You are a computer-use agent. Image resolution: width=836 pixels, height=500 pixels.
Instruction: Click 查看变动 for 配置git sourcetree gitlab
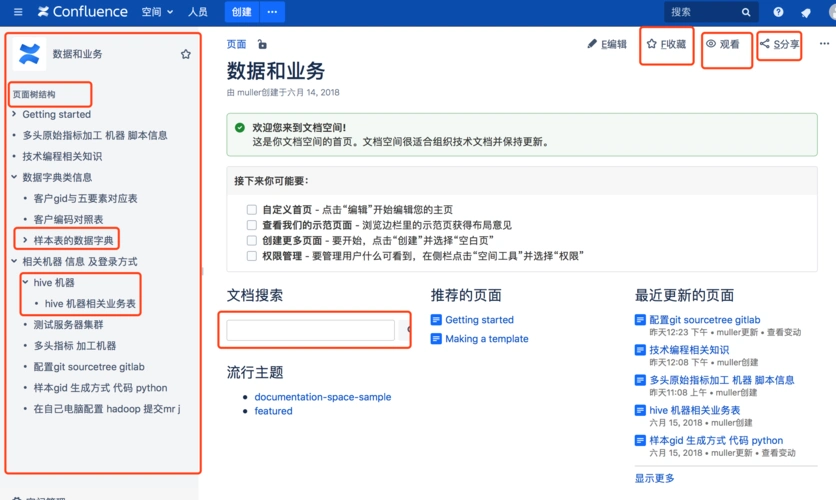click(x=784, y=332)
